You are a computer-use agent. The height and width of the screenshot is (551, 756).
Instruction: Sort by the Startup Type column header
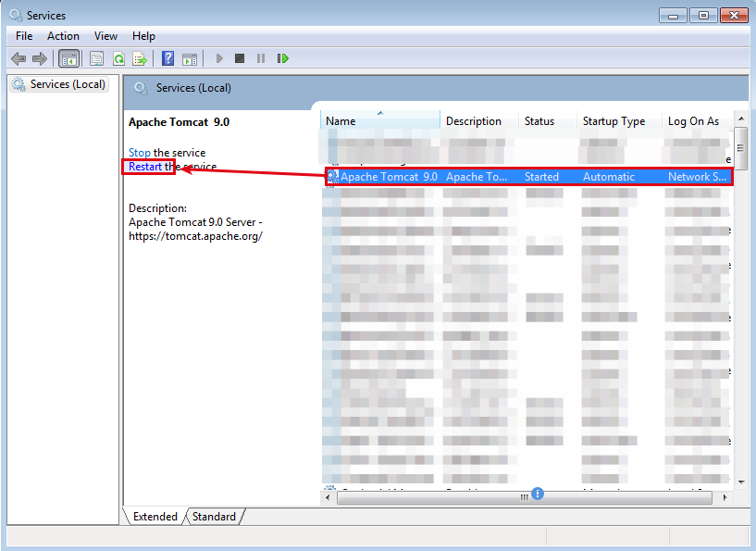tap(620, 121)
